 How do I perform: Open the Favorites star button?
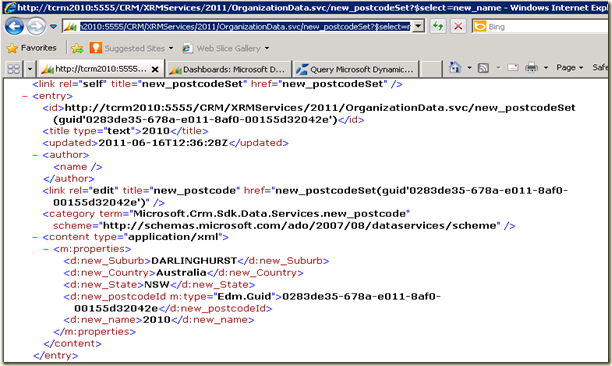31,48
